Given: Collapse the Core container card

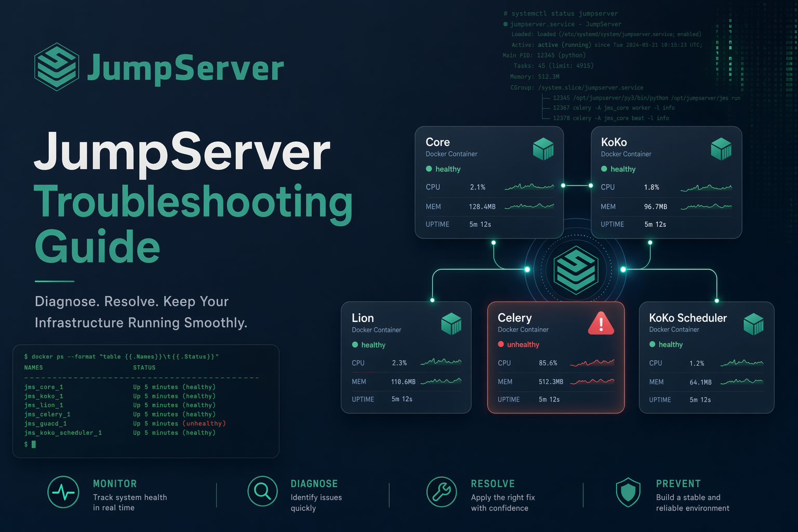Looking at the screenshot, I should (489, 183).
